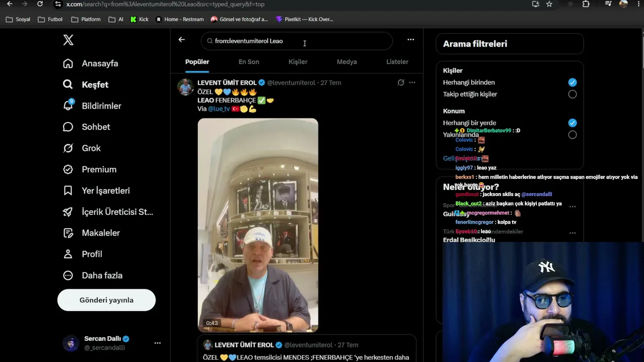This screenshot has width=644, height=362.
Task: Open the Erdal Beşikçioğlu trend
Action: point(469,240)
